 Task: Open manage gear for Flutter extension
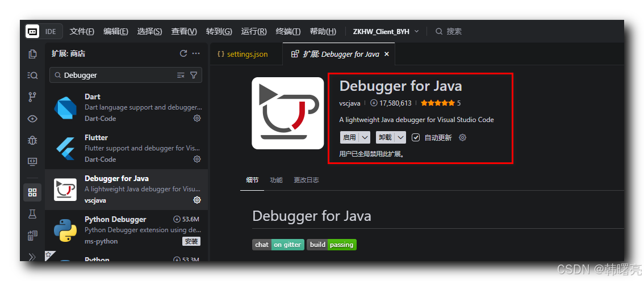click(x=197, y=159)
